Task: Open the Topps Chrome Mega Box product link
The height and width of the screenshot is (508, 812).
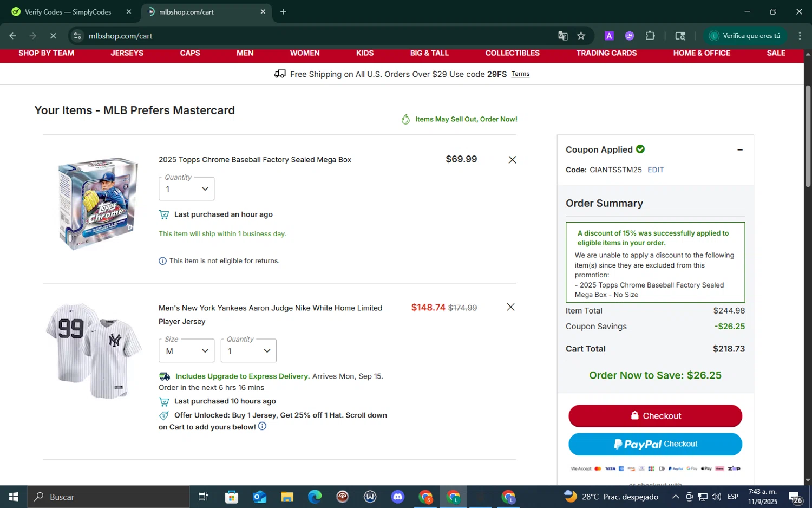Action: pos(255,160)
